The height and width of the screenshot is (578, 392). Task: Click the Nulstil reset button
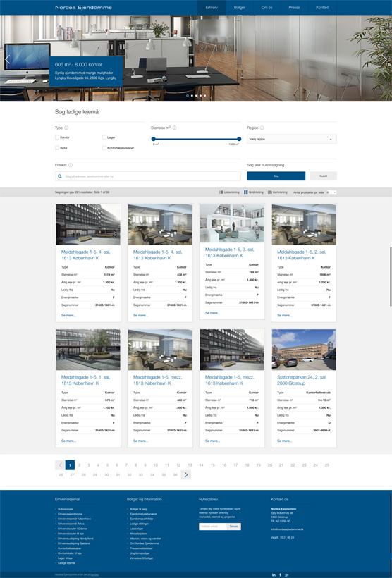324,176
